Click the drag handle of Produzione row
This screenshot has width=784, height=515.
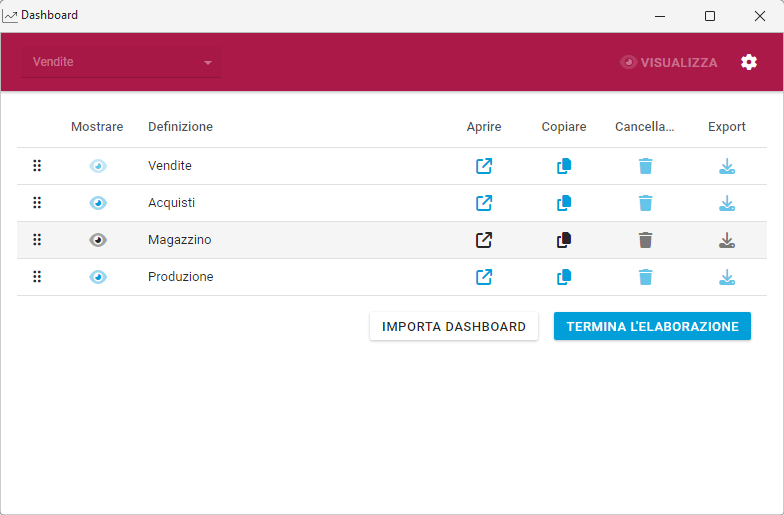click(x=37, y=277)
